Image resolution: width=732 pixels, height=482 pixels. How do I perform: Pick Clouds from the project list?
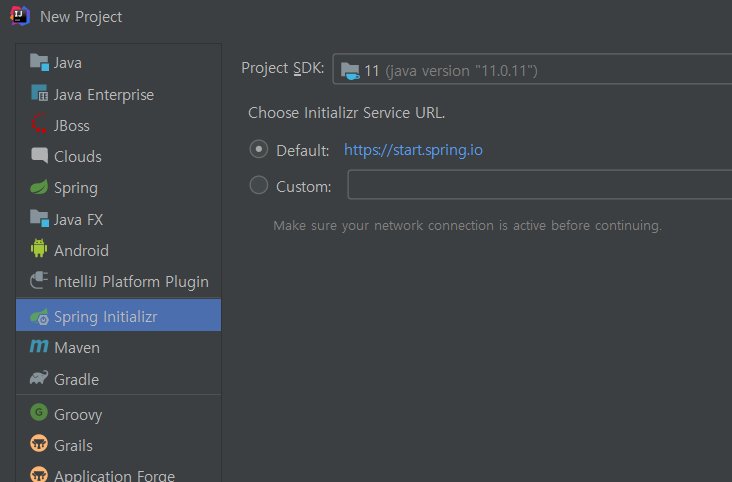pyautogui.click(x=119, y=156)
